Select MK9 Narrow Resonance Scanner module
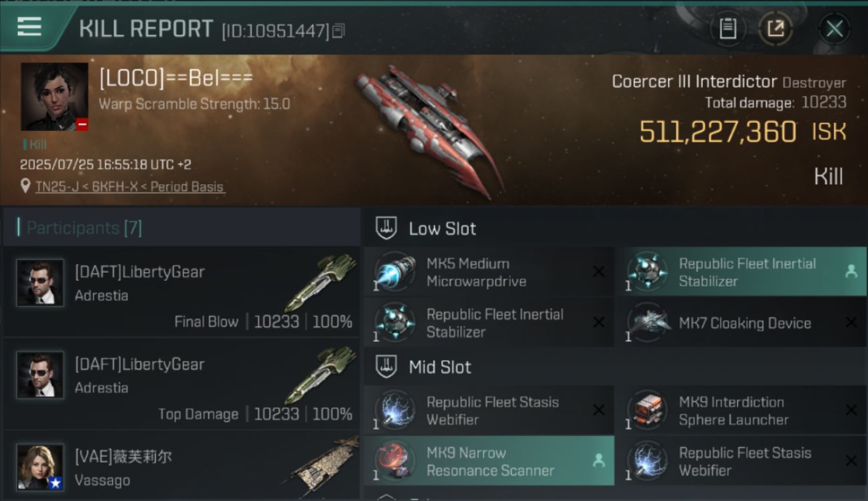The image size is (868, 501). point(489,462)
